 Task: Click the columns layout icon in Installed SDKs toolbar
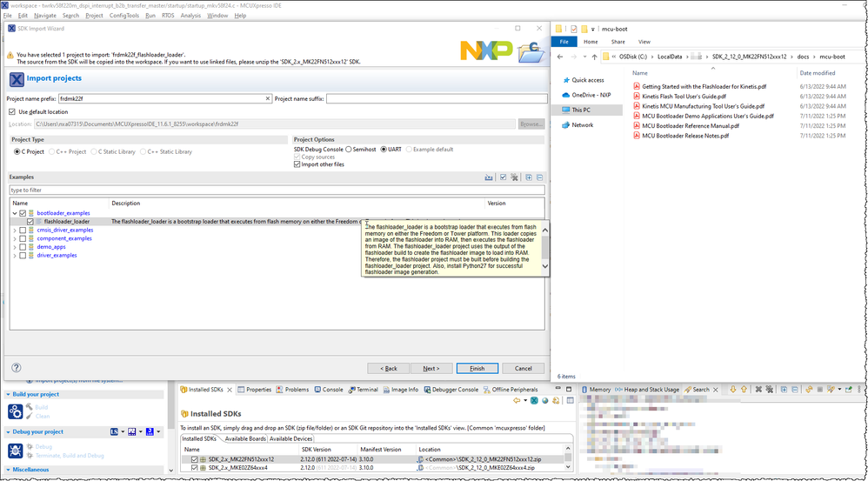[x=570, y=401]
